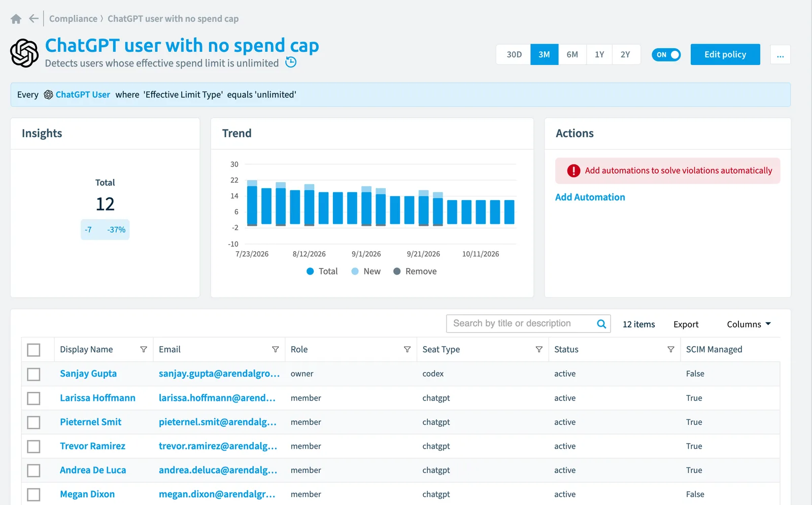
Task: Select the 30D time range
Action: pyautogui.click(x=514, y=55)
